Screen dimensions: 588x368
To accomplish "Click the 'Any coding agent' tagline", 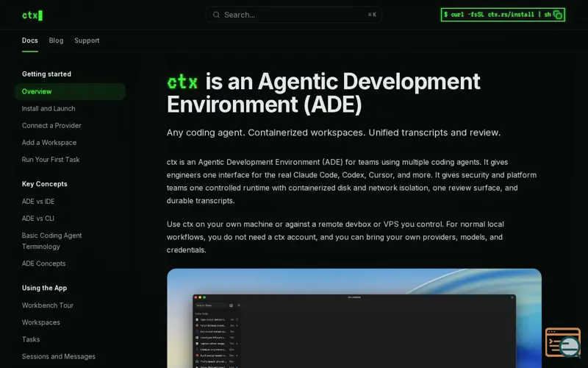I will point(334,132).
